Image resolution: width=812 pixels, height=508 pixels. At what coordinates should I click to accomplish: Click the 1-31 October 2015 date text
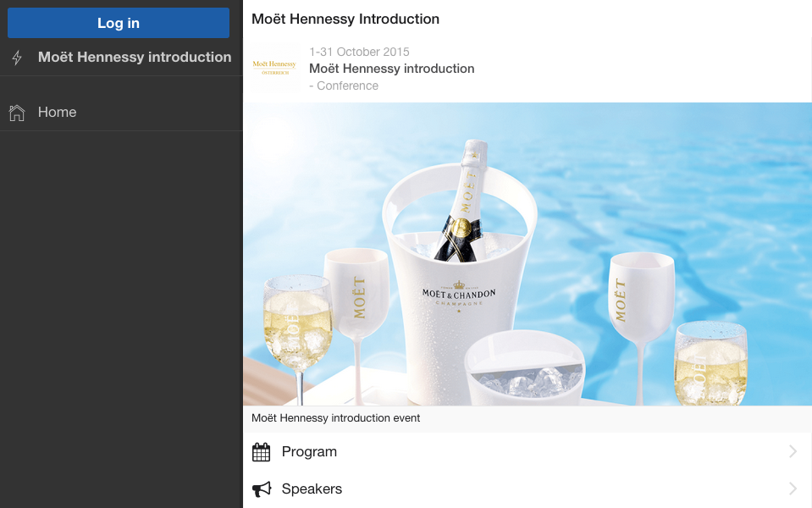click(x=359, y=52)
